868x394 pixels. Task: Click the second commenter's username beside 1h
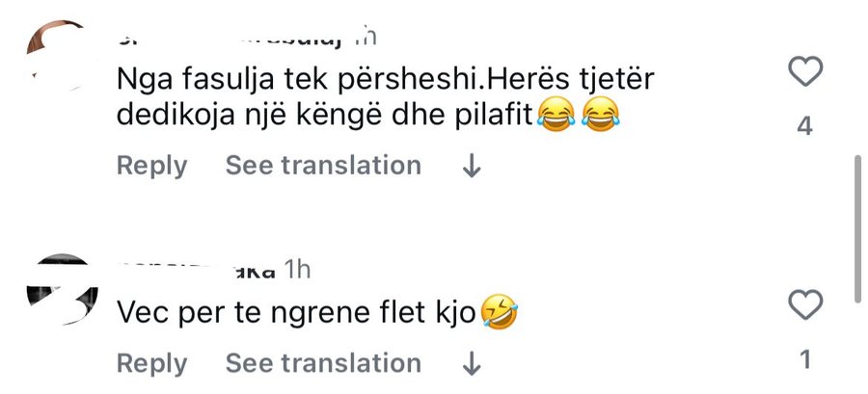pyautogui.click(x=193, y=270)
